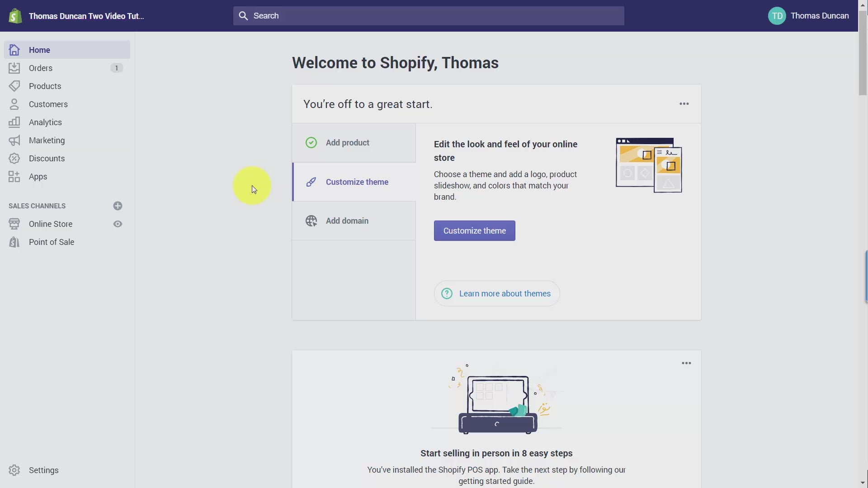
Task: Click the store name in header
Action: (86, 16)
